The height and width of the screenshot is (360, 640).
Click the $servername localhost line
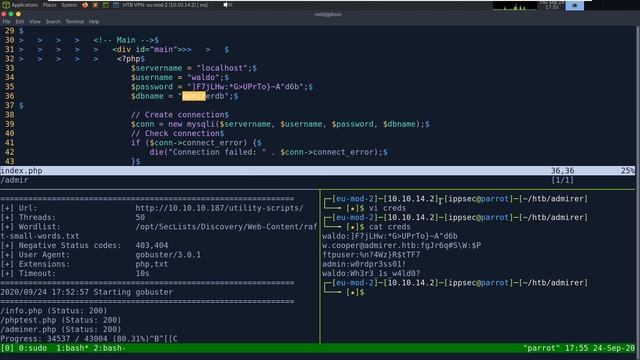click(x=194, y=68)
